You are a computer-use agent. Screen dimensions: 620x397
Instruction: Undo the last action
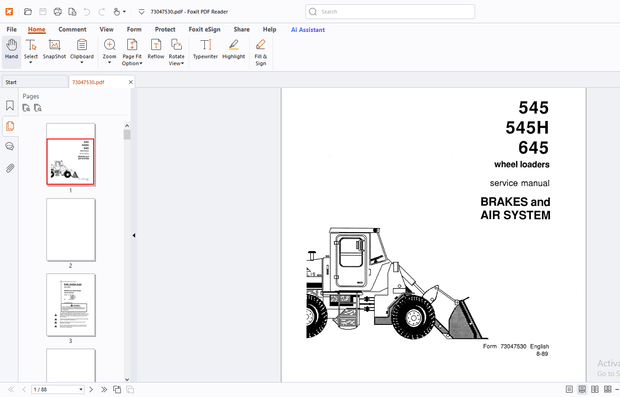(87, 12)
